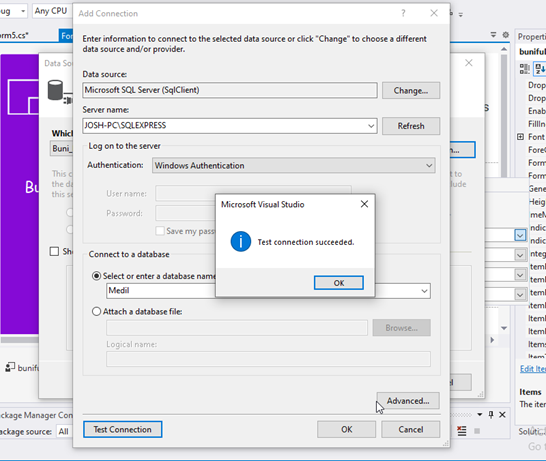Tick the checkbox beside "Sh" in wizard
The width and height of the screenshot is (546, 461).
point(54,251)
